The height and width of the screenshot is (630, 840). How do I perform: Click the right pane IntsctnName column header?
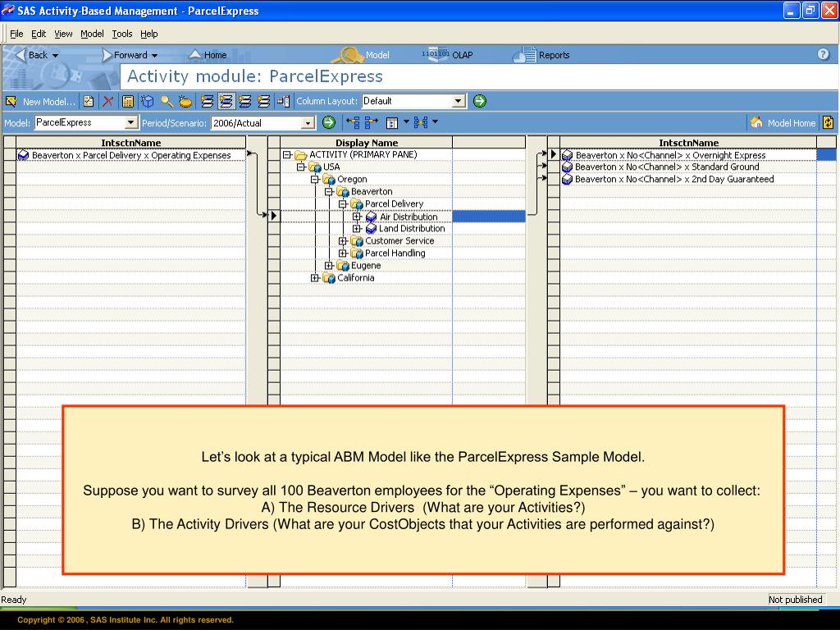point(688,143)
